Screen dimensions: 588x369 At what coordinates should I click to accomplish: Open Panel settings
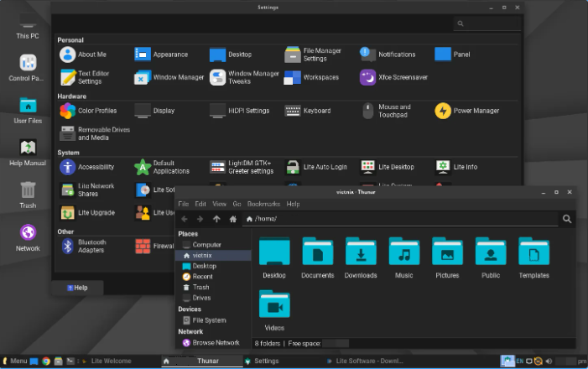[452, 55]
